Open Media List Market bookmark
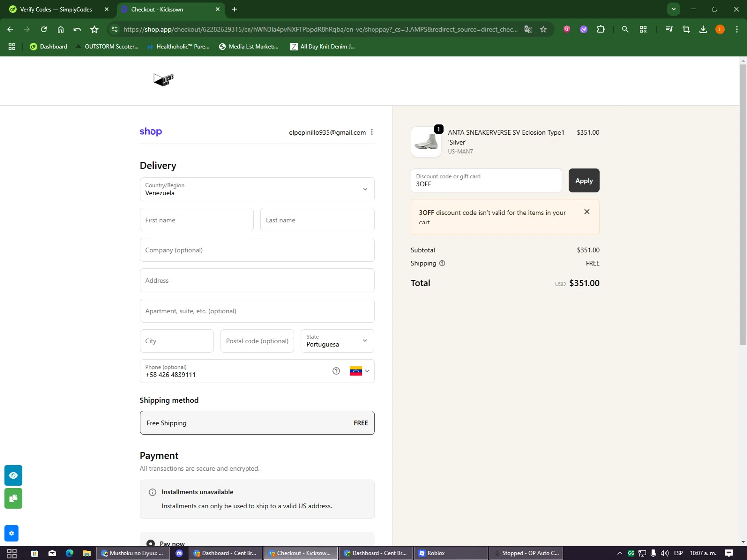 click(249, 46)
